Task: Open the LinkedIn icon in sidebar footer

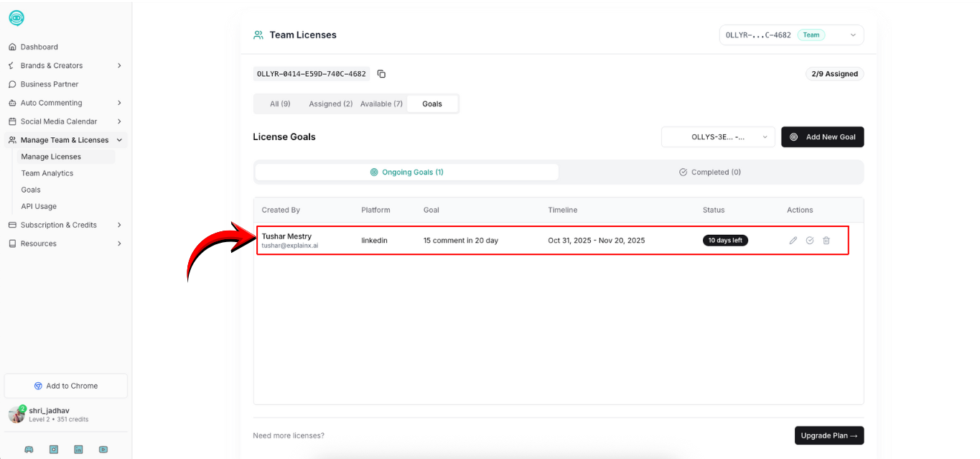Action: point(79,450)
